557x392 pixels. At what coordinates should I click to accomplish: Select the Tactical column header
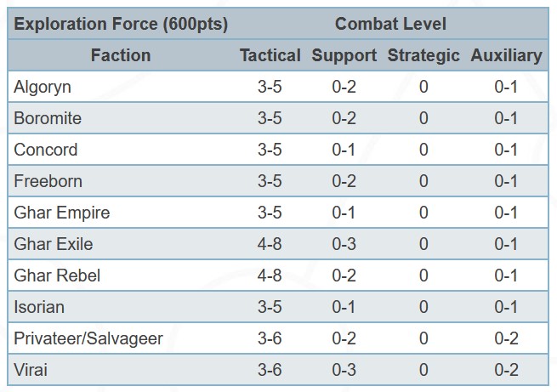pos(270,55)
